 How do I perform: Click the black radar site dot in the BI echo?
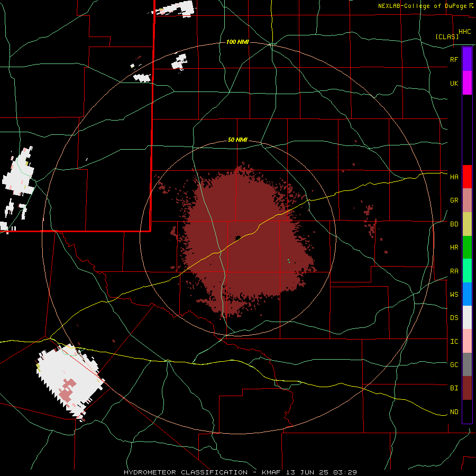(x=238, y=237)
